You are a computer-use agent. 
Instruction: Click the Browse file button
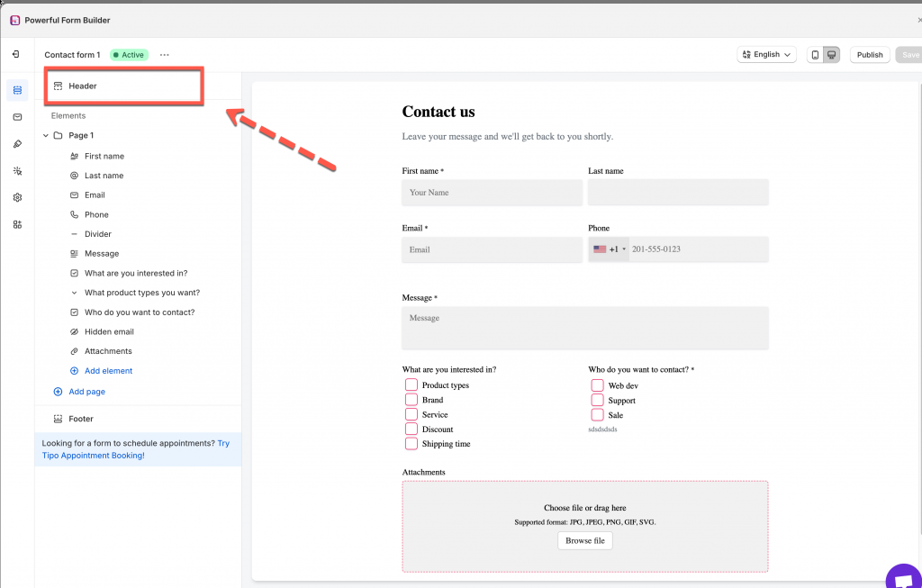pos(585,540)
